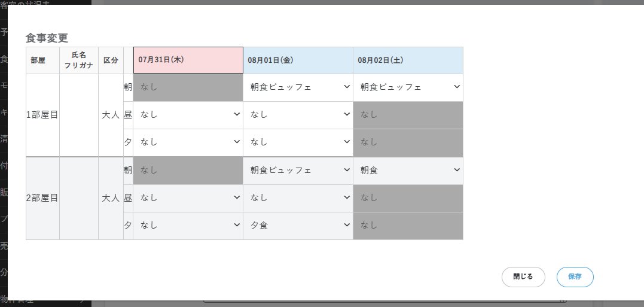The height and width of the screenshot is (307, 644).
Task: Open room 2 breakfast dropdown for 08月01日
Action: click(298, 171)
